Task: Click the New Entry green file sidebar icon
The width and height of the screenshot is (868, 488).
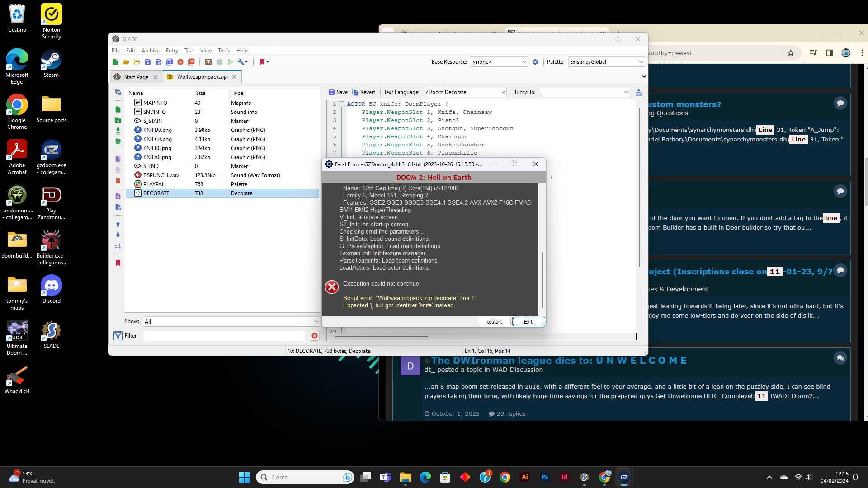Action: (x=118, y=109)
